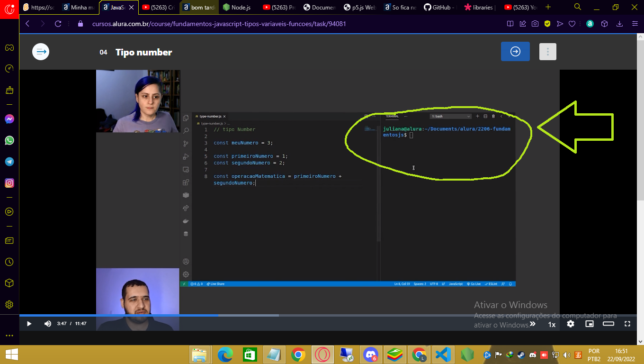Take a snapshot with the camera icon
This screenshot has width=644, height=364.
coord(535,24)
